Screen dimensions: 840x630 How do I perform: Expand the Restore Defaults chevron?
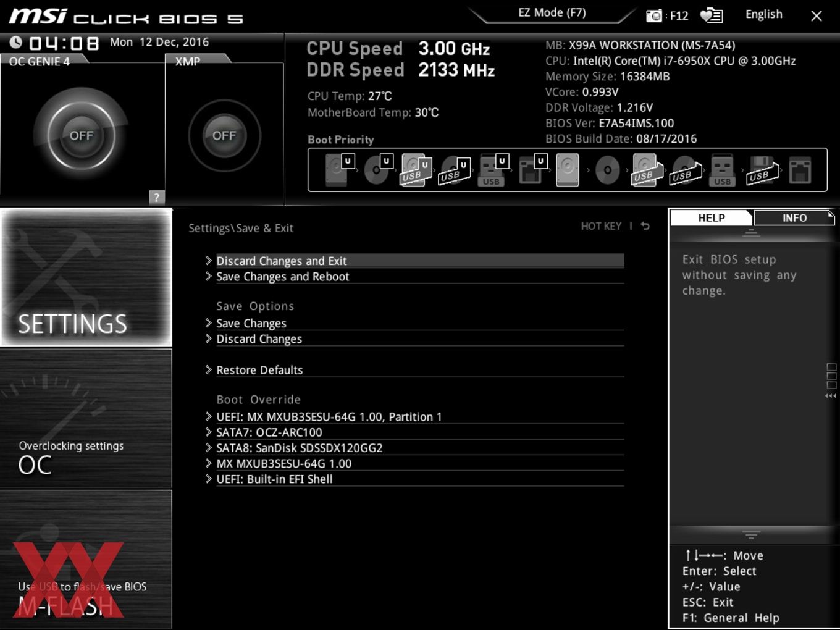[209, 369]
